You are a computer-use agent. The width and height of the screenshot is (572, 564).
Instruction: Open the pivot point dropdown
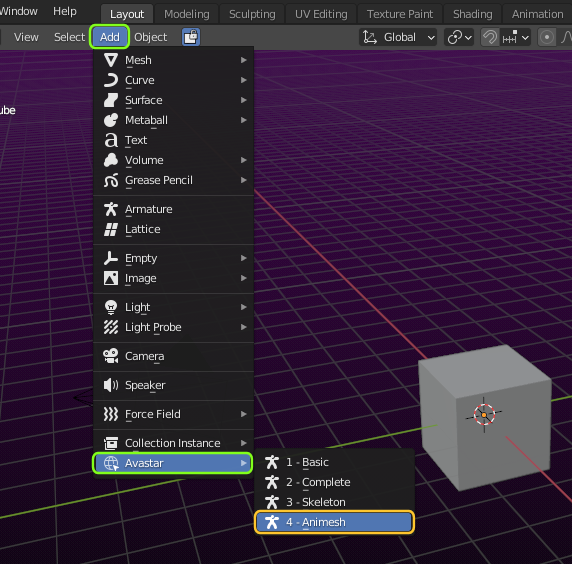coord(459,37)
